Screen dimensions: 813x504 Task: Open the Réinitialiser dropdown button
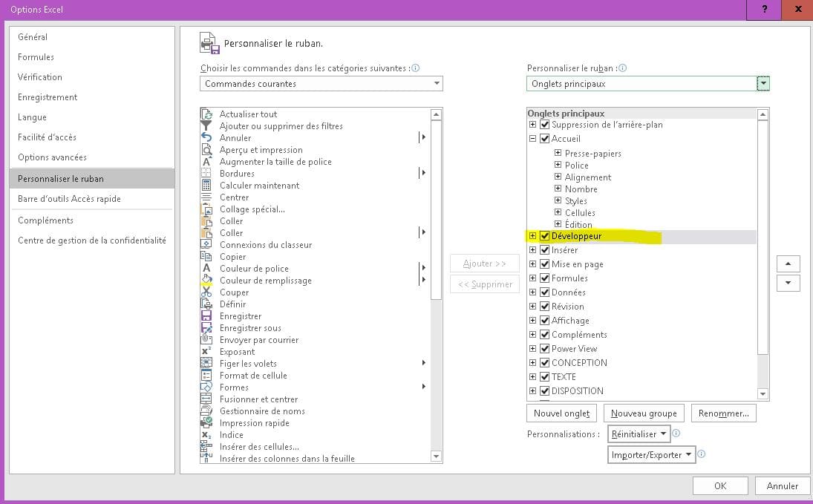(x=639, y=434)
